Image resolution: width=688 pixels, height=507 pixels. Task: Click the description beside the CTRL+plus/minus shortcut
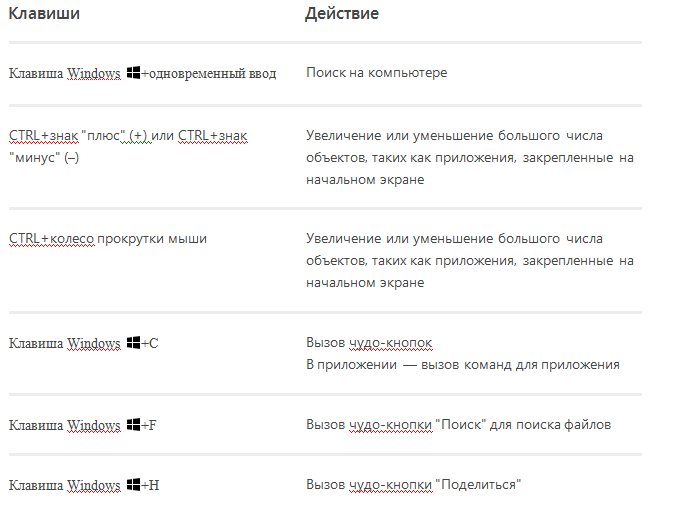click(x=470, y=157)
